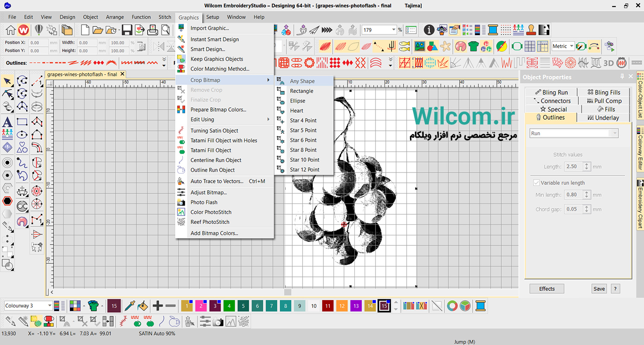Image resolution: width=644 pixels, height=345 pixels.
Task: Open the Pull Comp tab
Action: click(603, 101)
